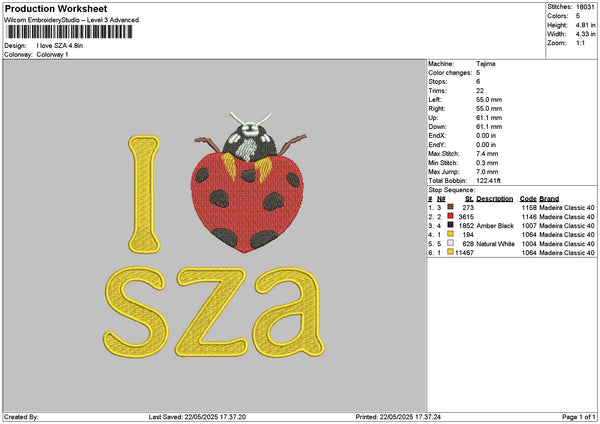The height and width of the screenshot is (424, 600).
Task: Click the stitch count 194 in row 4
Action: [468, 235]
